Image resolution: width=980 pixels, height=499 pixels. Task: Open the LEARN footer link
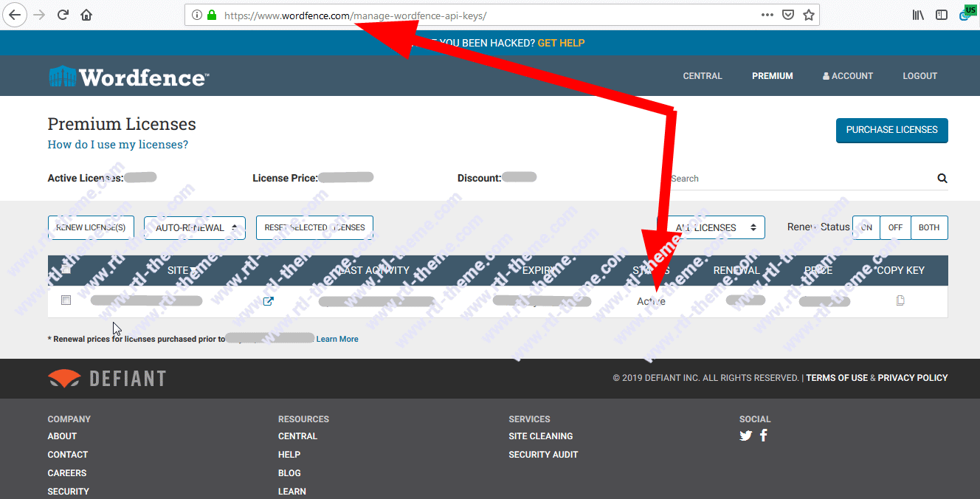[x=292, y=492]
